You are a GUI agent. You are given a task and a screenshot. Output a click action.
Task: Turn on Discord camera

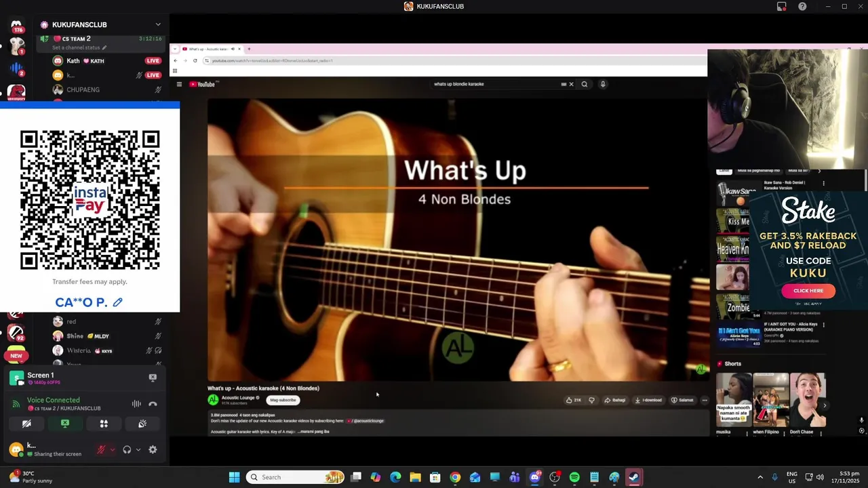26,424
